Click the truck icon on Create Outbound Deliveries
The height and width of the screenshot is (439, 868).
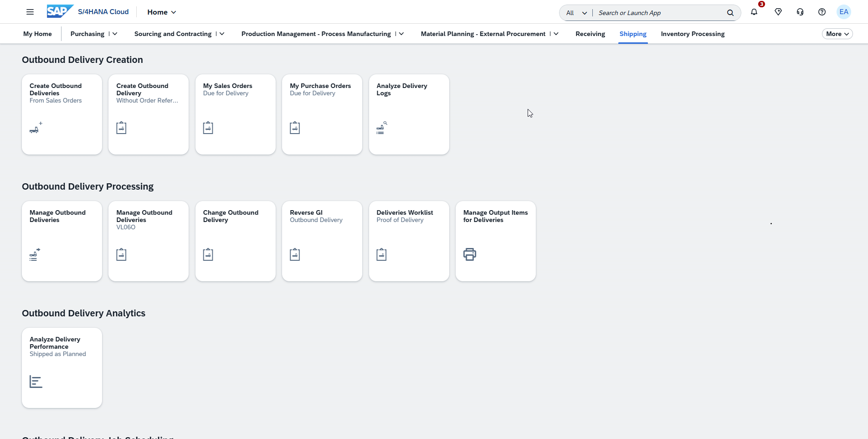click(36, 129)
